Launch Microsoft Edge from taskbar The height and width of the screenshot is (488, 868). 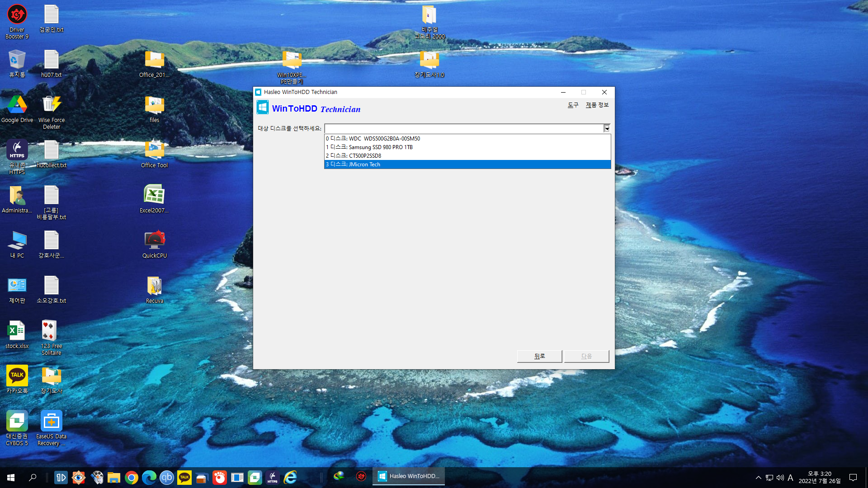point(149,477)
